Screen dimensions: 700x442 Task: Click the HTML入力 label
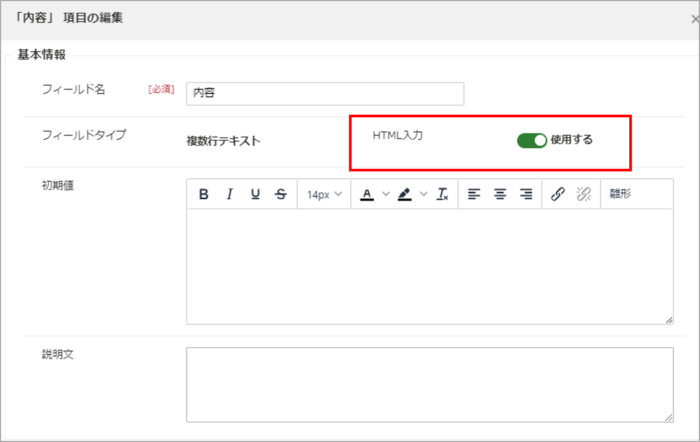(397, 135)
